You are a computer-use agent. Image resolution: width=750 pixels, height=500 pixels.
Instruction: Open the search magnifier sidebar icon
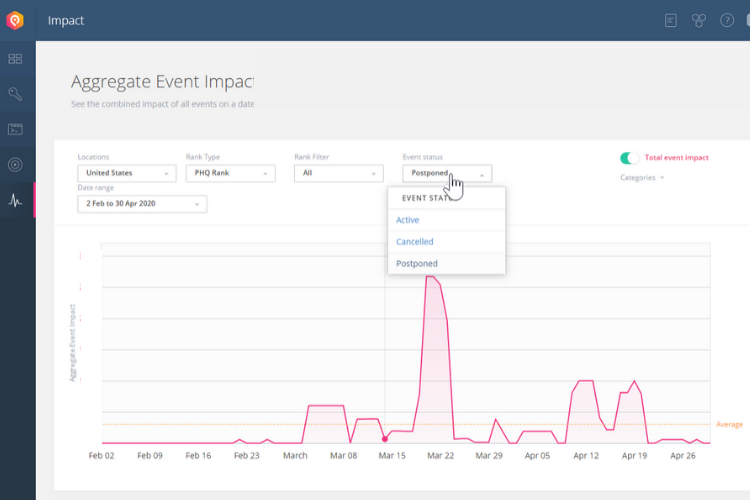tap(15, 94)
